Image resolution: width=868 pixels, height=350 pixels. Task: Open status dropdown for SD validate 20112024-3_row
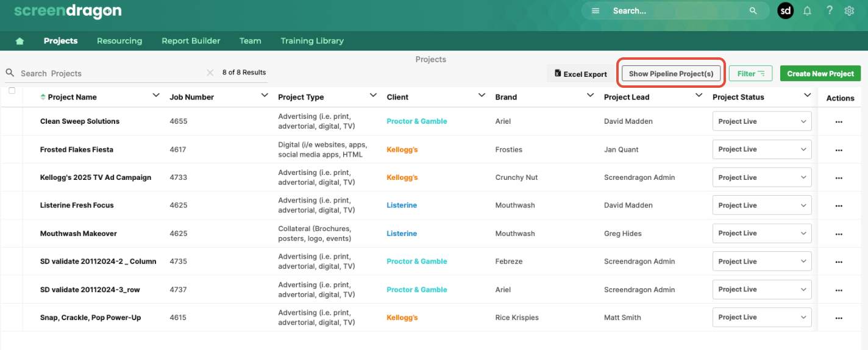[762, 290]
